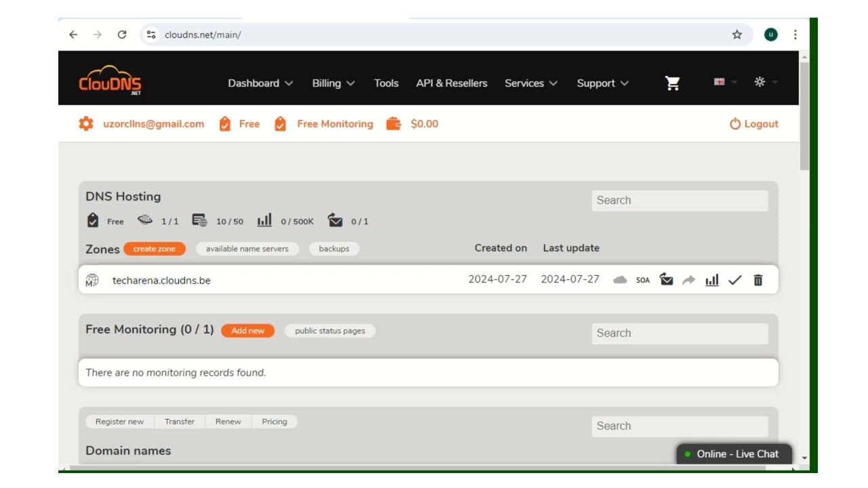Viewport: 868px width, 488px height.
Task: Click the Logout link
Action: pyautogui.click(x=761, y=124)
